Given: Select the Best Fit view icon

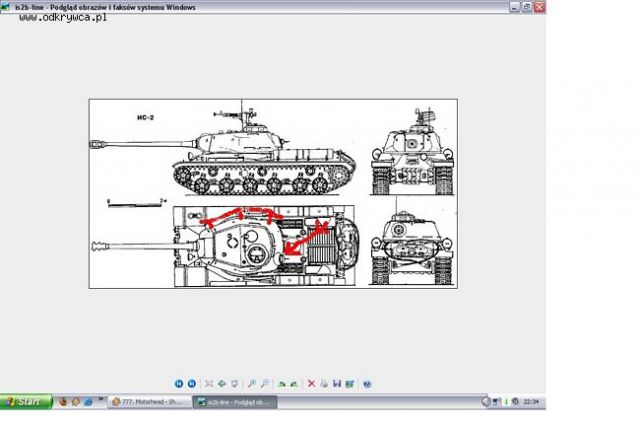Looking at the screenshot, I should pos(209,383).
